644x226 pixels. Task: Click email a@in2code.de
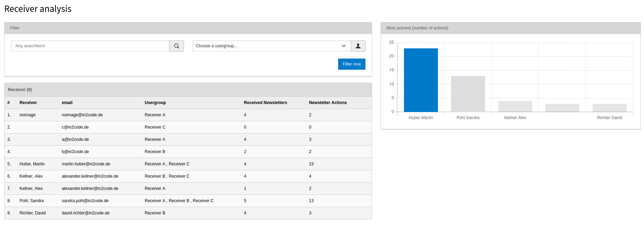pos(75,139)
